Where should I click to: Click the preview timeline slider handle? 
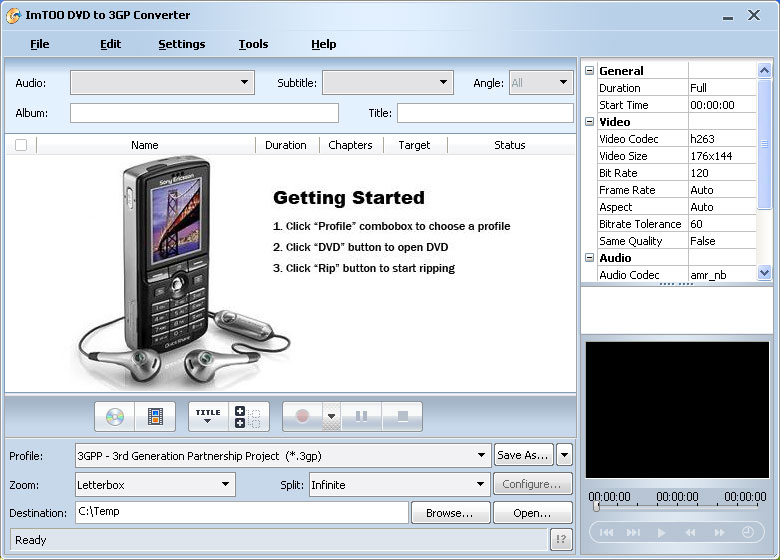[x=597, y=507]
